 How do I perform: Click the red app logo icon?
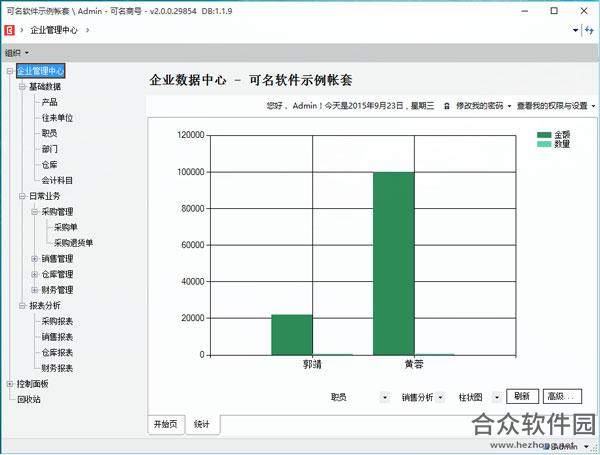click(10, 30)
